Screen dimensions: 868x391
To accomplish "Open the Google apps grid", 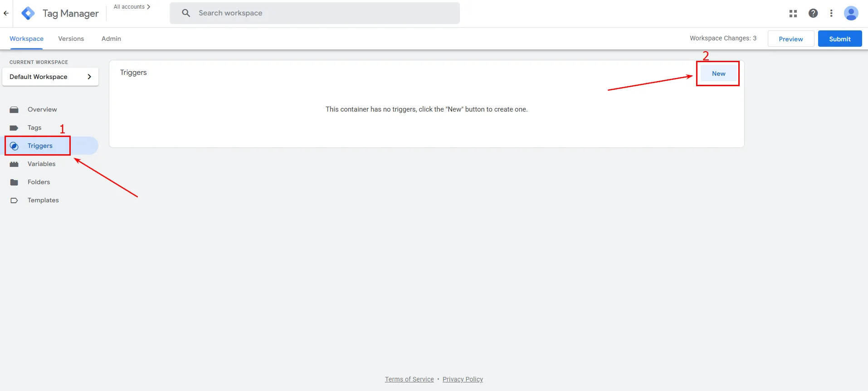I will tap(793, 14).
